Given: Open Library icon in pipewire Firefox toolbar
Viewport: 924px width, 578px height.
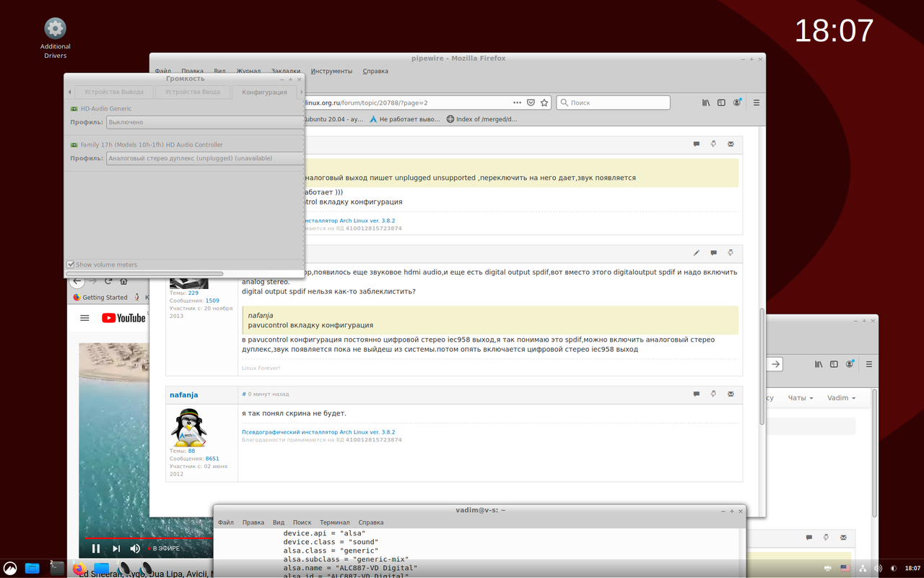Looking at the screenshot, I should coord(706,103).
